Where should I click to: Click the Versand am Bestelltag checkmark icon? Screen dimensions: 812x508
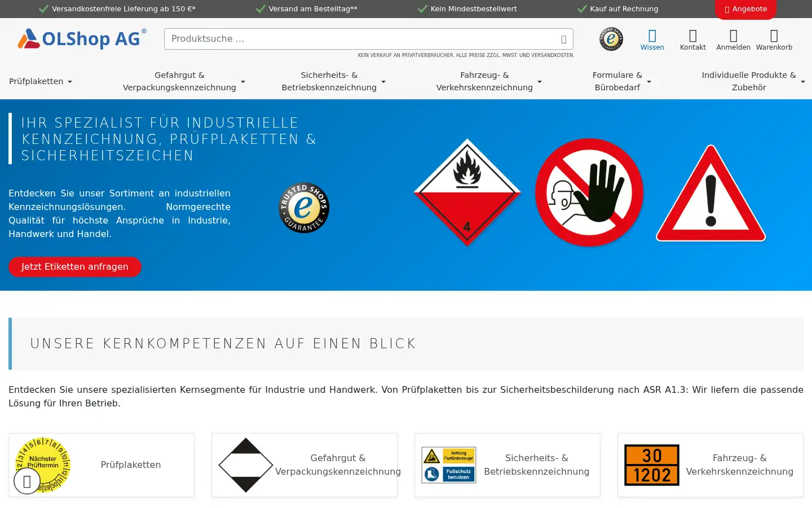coord(261,9)
